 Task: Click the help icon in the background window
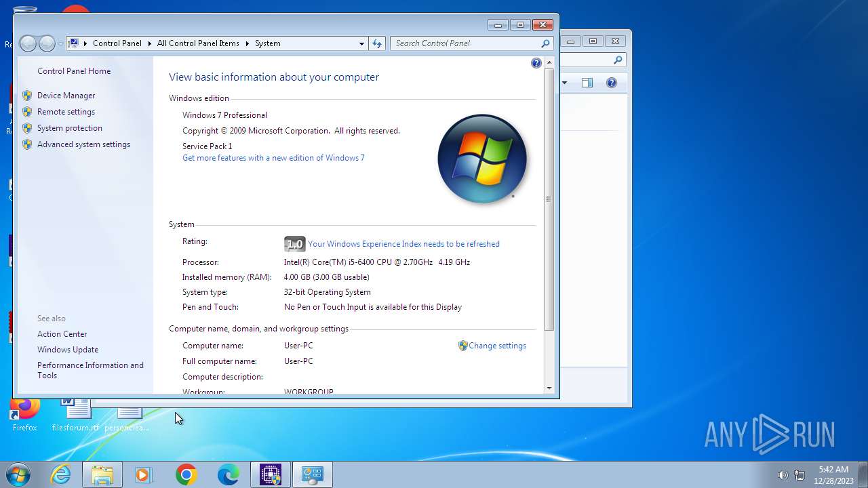tap(612, 83)
